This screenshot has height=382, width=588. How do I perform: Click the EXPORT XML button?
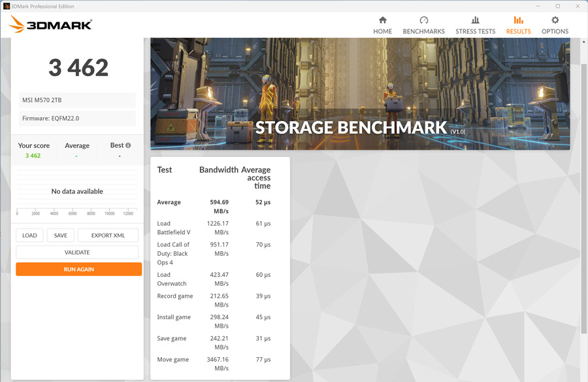coord(108,235)
